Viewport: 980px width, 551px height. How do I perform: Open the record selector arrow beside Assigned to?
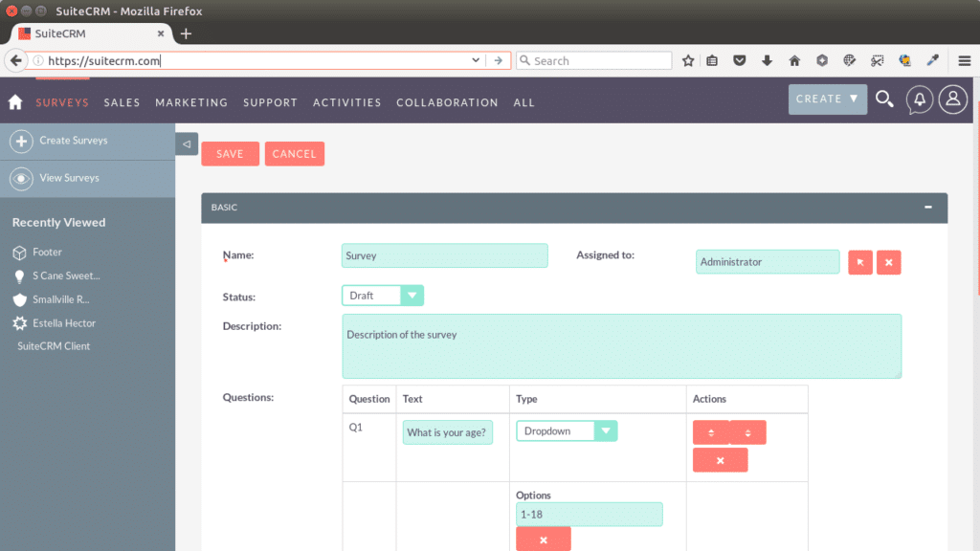pos(859,262)
